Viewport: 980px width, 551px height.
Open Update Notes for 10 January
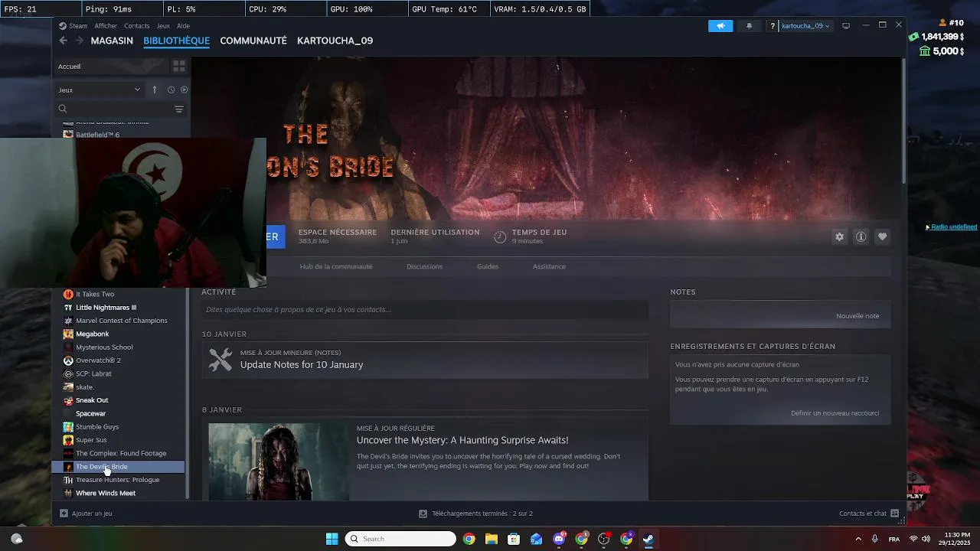[x=302, y=365]
